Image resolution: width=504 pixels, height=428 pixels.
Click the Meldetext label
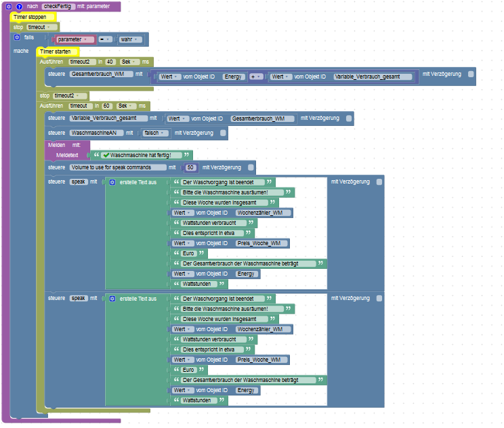click(67, 156)
